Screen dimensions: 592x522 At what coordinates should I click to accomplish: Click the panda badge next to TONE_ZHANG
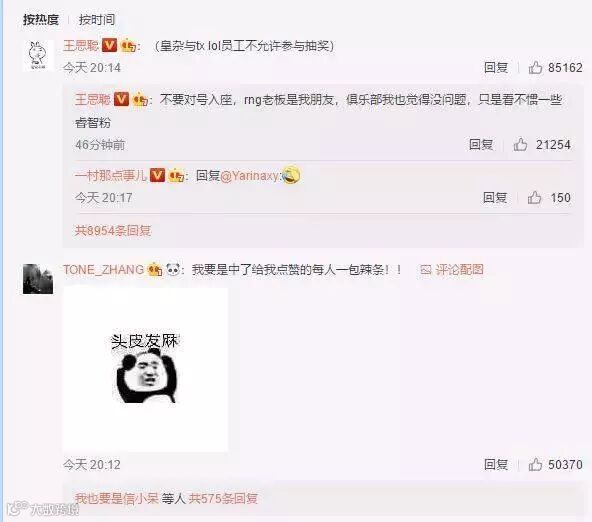coord(173,269)
